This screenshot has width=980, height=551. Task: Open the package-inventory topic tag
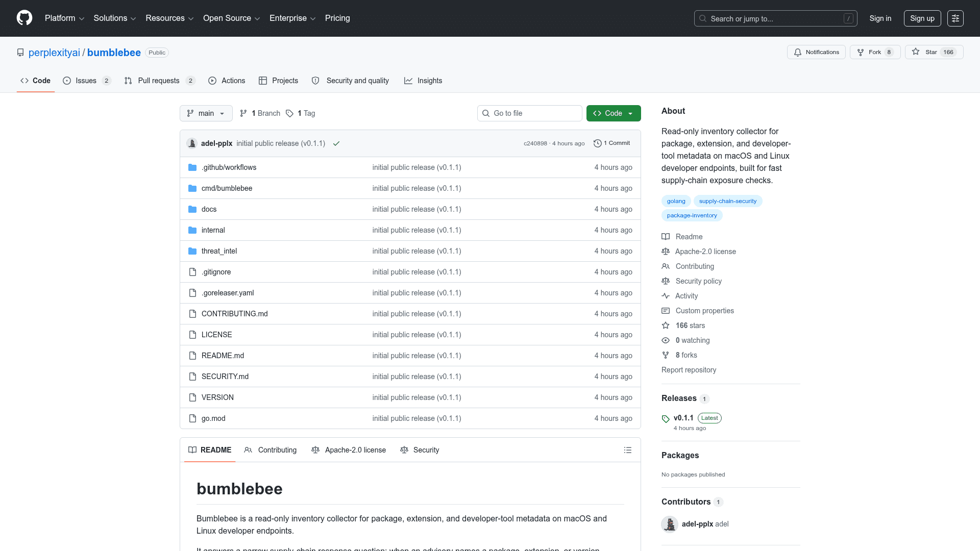click(x=692, y=215)
